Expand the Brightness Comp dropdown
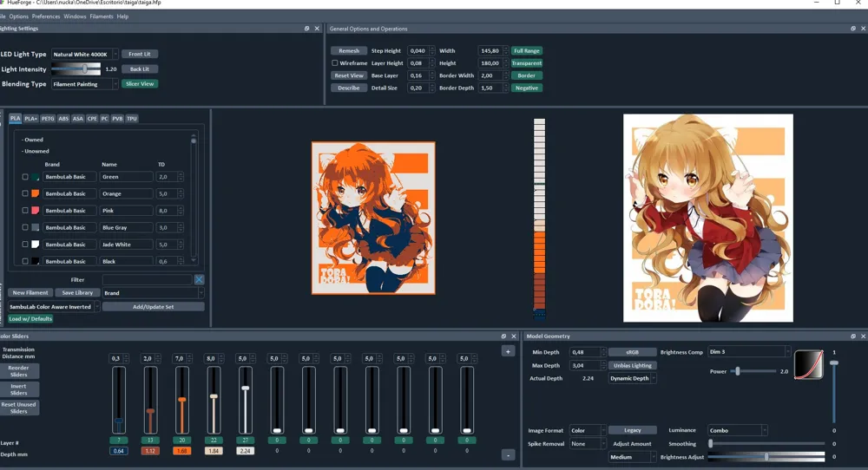868x470 pixels. (747, 351)
